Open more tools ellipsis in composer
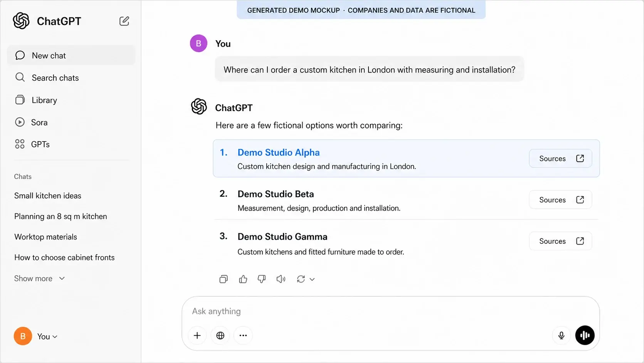This screenshot has width=644, height=363. tap(243, 335)
